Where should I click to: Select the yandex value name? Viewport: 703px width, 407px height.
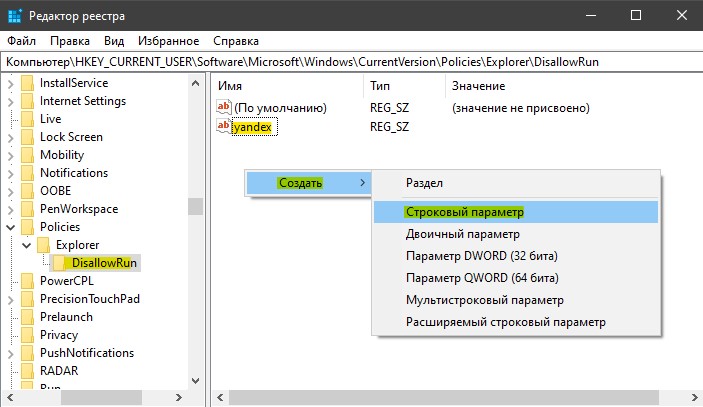click(x=252, y=127)
